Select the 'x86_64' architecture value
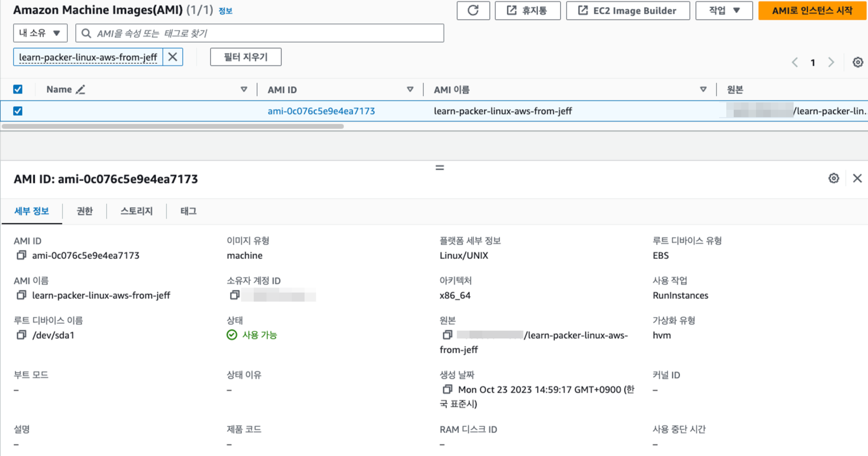This screenshot has width=868, height=456. 455,295
